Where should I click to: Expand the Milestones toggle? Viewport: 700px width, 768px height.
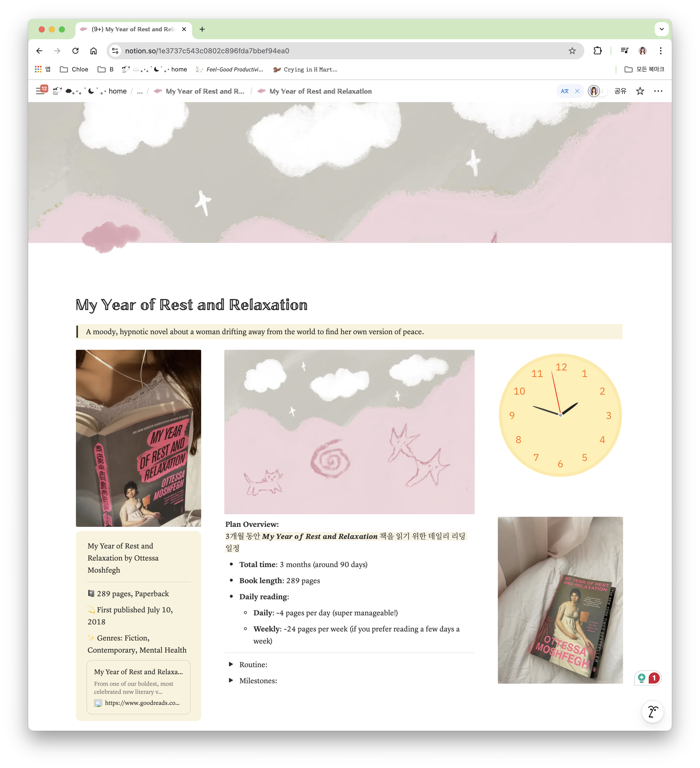coord(231,680)
